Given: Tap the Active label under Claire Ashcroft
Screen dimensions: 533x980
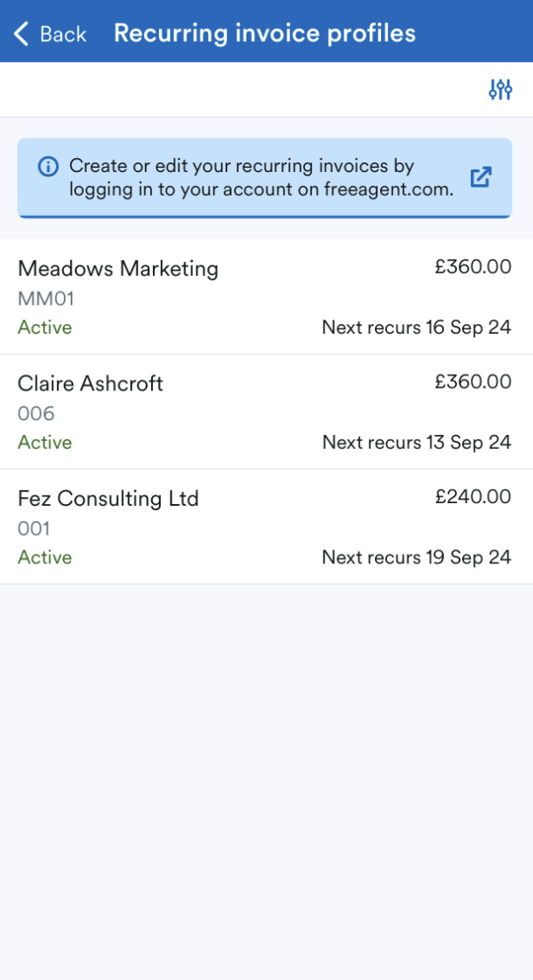Looking at the screenshot, I should coord(45,443).
